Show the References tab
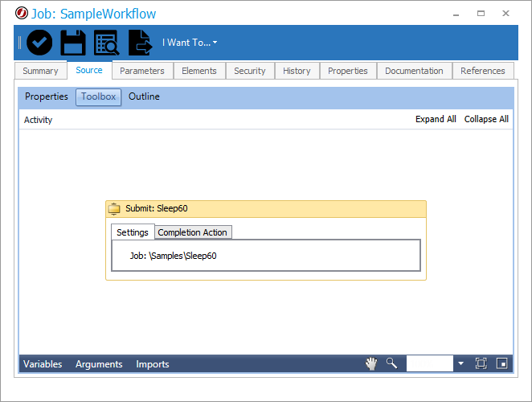The height and width of the screenshot is (402, 532). click(x=483, y=71)
